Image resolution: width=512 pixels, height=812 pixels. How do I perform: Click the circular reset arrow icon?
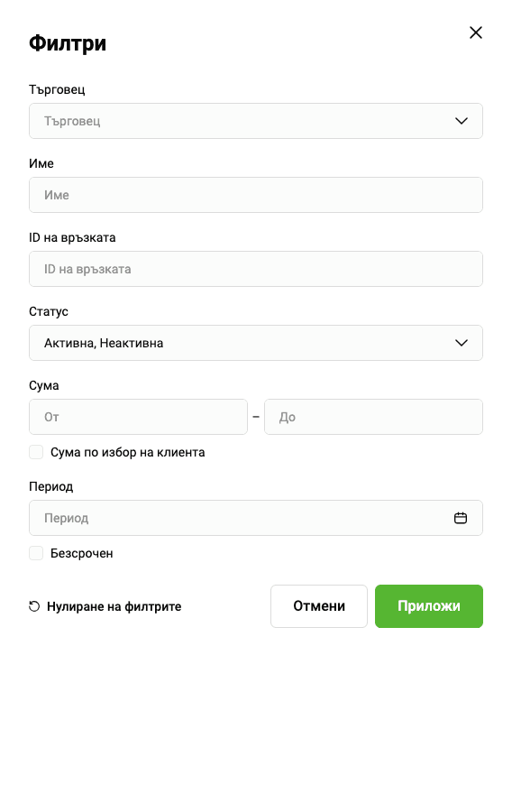34,606
